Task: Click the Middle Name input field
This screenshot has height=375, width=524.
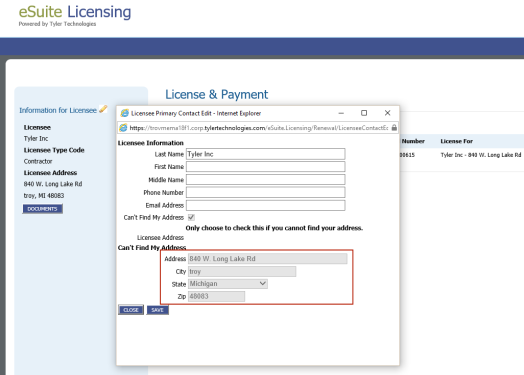Action: click(266, 180)
